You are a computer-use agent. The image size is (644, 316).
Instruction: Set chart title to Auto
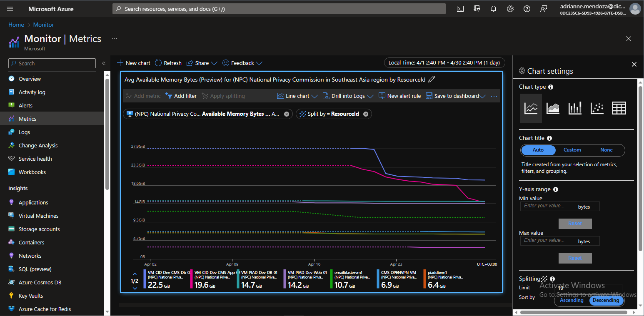538,150
